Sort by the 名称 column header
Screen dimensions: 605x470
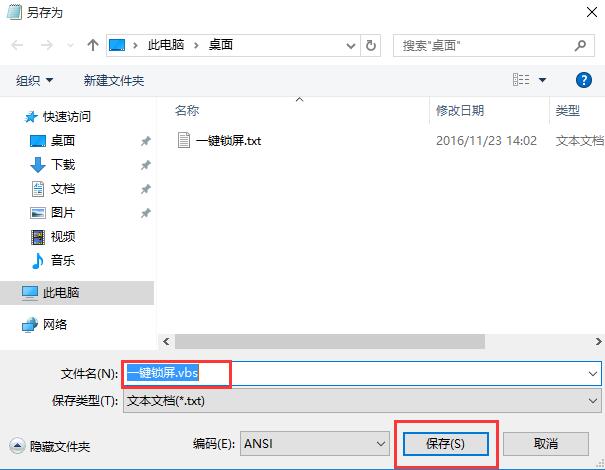(x=187, y=111)
